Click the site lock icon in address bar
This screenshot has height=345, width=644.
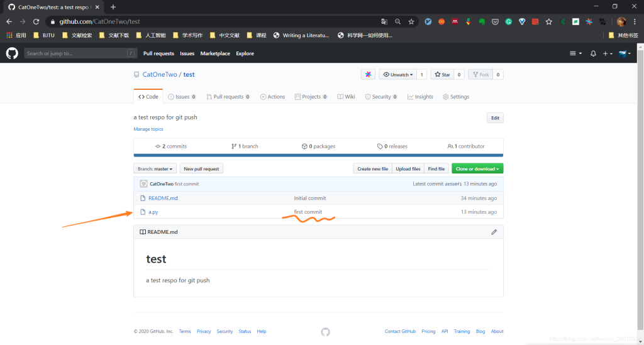pyautogui.click(x=53, y=22)
